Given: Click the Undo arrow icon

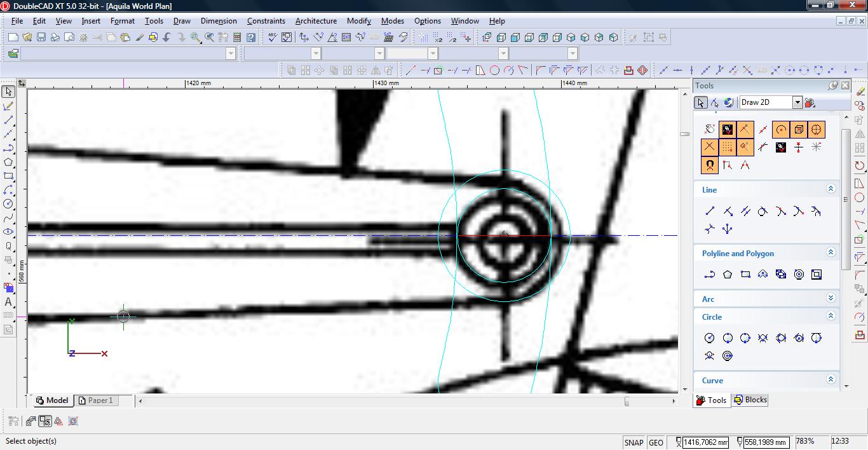Looking at the screenshot, I should pos(167,37).
